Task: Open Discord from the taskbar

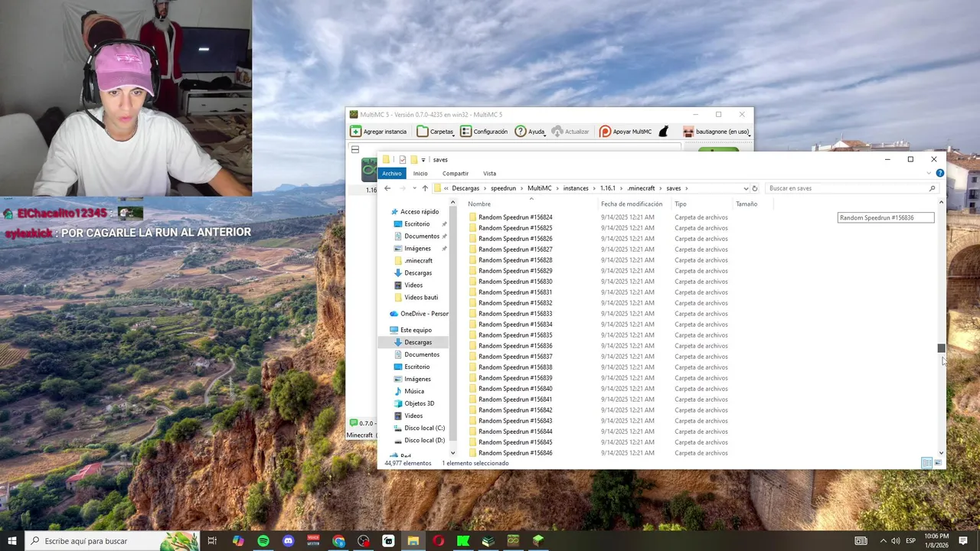Action: 289,541
